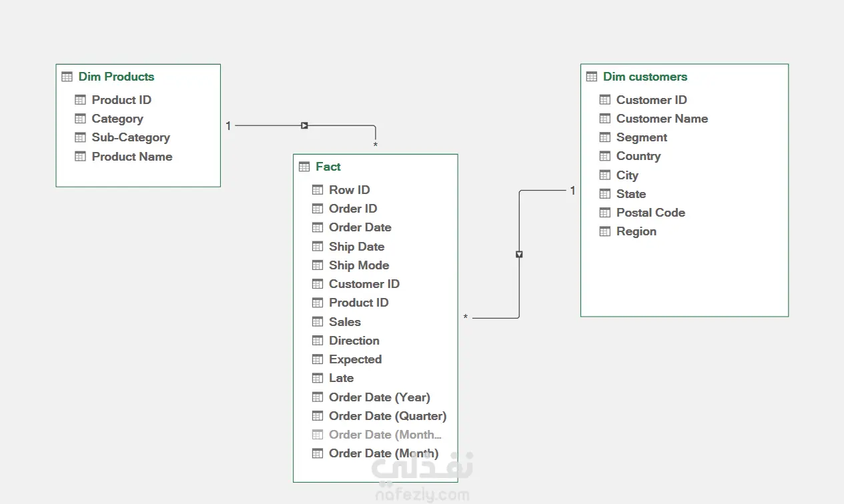Select the Region field in Dim customers
The height and width of the screenshot is (504, 844).
(636, 231)
